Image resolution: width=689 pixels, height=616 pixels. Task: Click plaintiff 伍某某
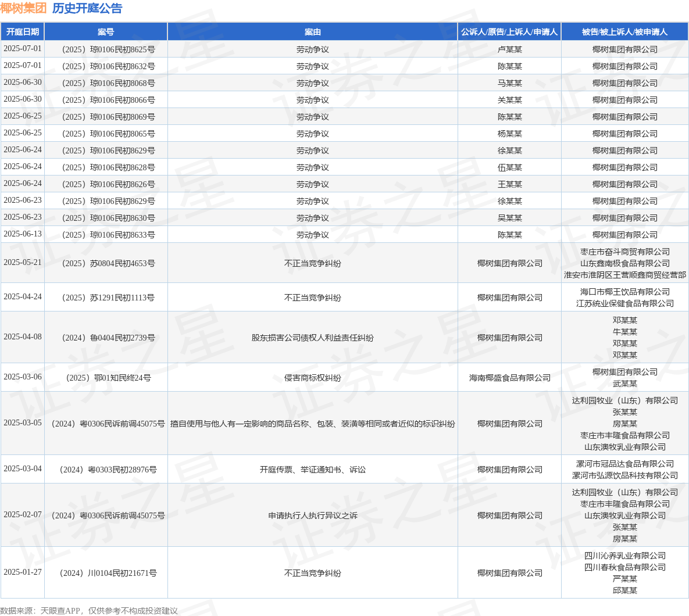pyautogui.click(x=509, y=167)
